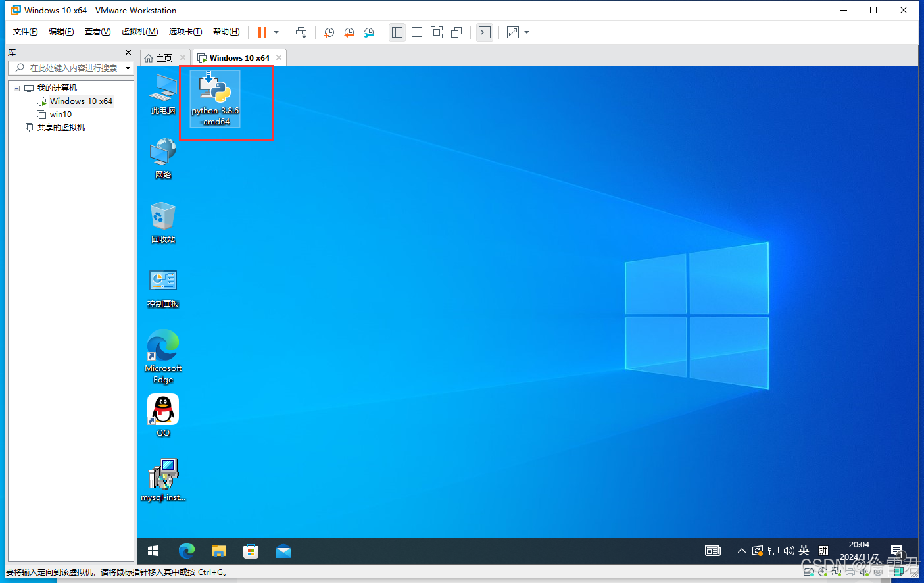Select the 此电脑 desktop icon
The height and width of the screenshot is (583, 924).
[163, 94]
